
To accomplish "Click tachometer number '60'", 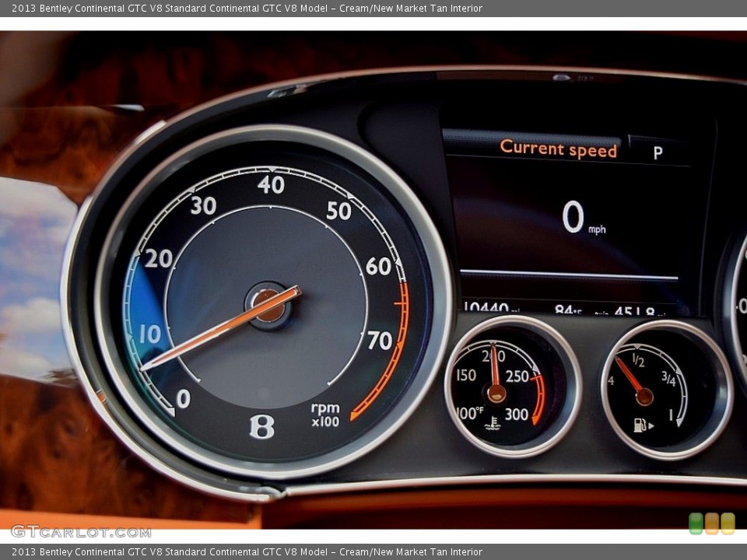I will (378, 266).
